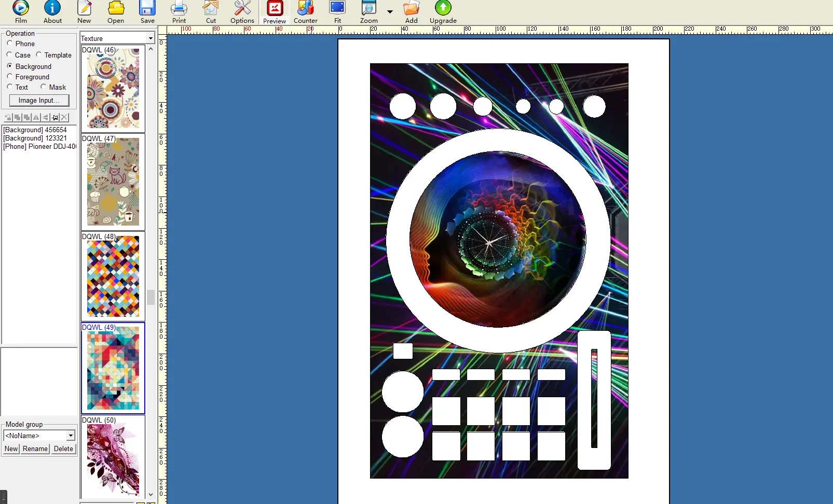This screenshot has width=833, height=504.
Task: Open Options with the wrench icon
Action: [x=242, y=12]
